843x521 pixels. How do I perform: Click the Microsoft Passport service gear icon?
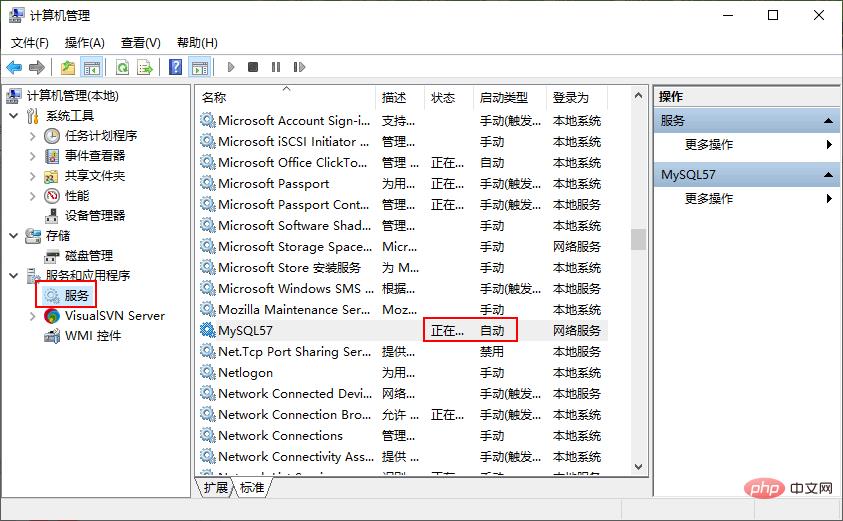pos(208,183)
